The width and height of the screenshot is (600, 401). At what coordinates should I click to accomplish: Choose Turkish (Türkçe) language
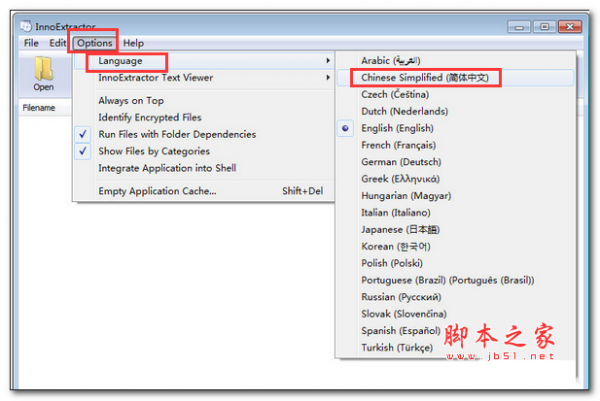[x=455, y=347]
